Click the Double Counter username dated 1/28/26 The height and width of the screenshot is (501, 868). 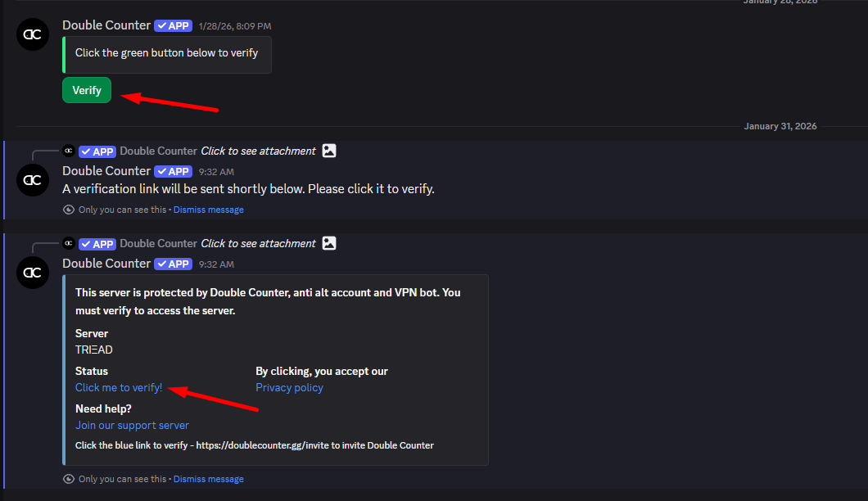tap(106, 25)
